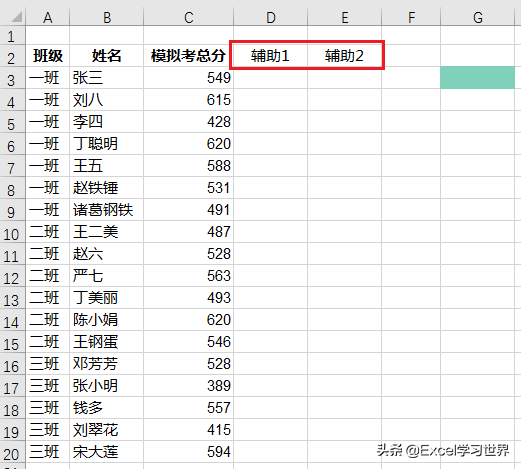Viewport: 521px width, 469px height.
Task: Click the score cell 531
Action: [x=189, y=188]
